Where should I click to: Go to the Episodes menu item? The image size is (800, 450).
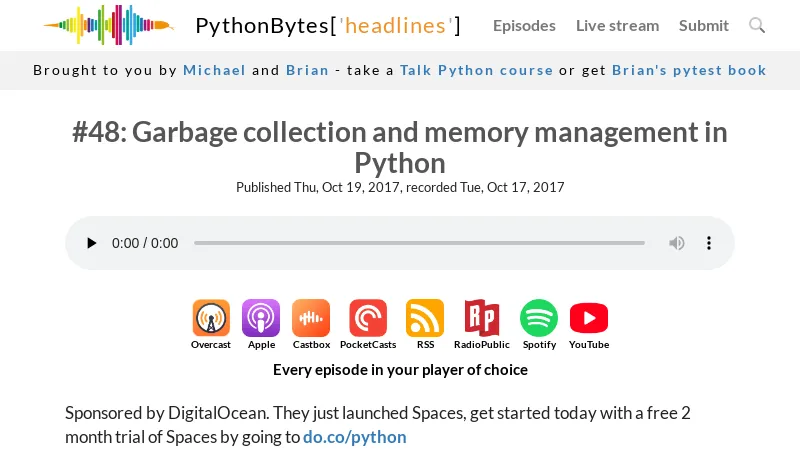524,25
